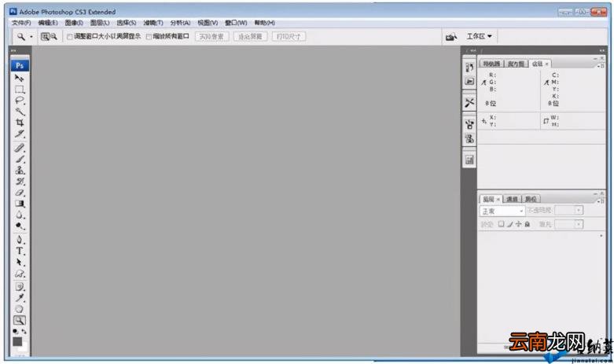
Task: Select the Dodge tool
Action: (19, 226)
